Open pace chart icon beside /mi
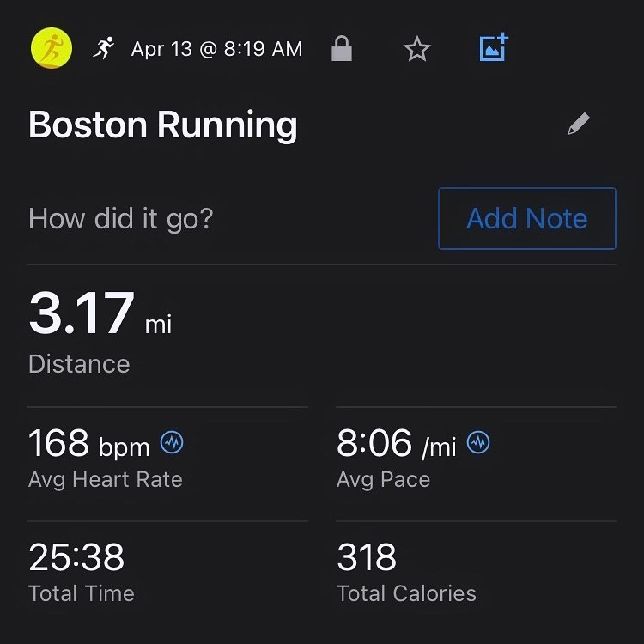 [x=478, y=443]
